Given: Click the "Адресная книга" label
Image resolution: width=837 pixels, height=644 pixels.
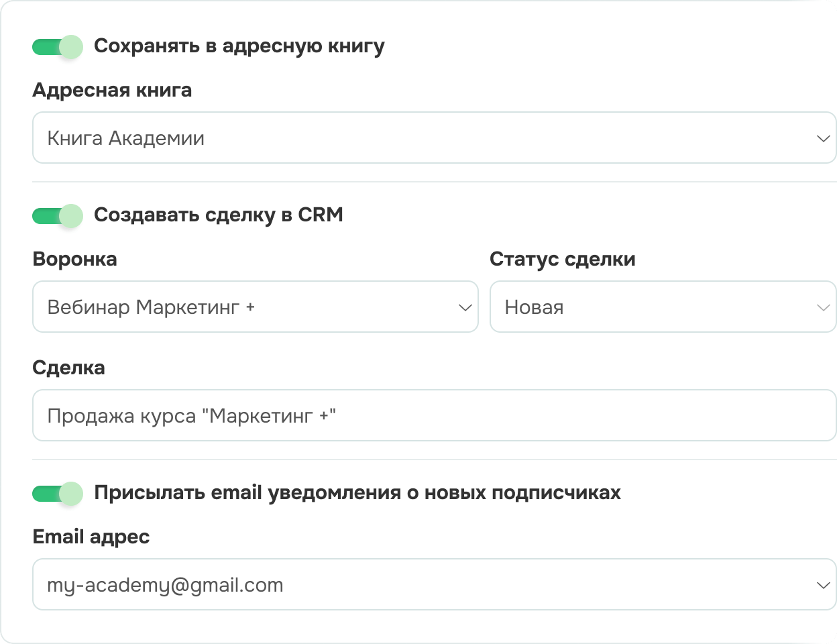Looking at the screenshot, I should 112,90.
